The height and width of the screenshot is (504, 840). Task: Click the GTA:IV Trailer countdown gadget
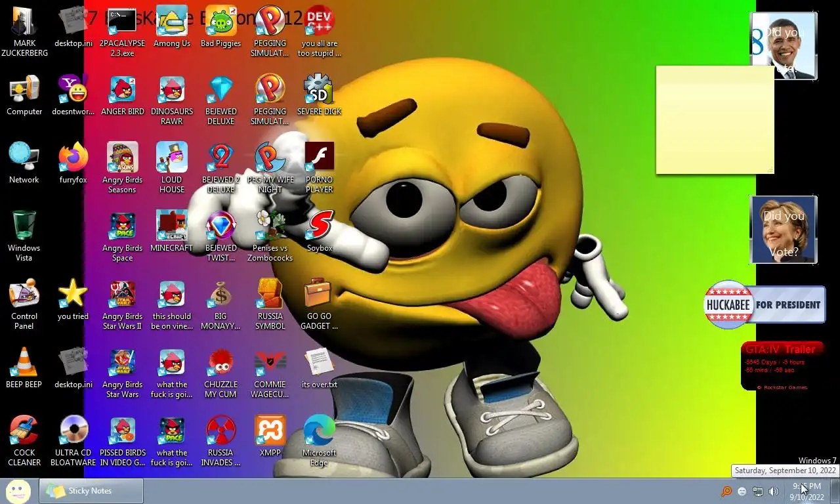pyautogui.click(x=783, y=366)
